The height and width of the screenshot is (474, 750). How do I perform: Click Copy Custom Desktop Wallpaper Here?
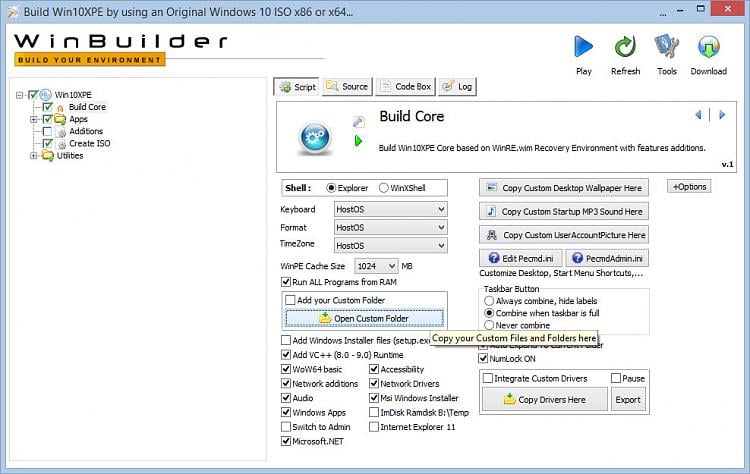click(x=564, y=188)
